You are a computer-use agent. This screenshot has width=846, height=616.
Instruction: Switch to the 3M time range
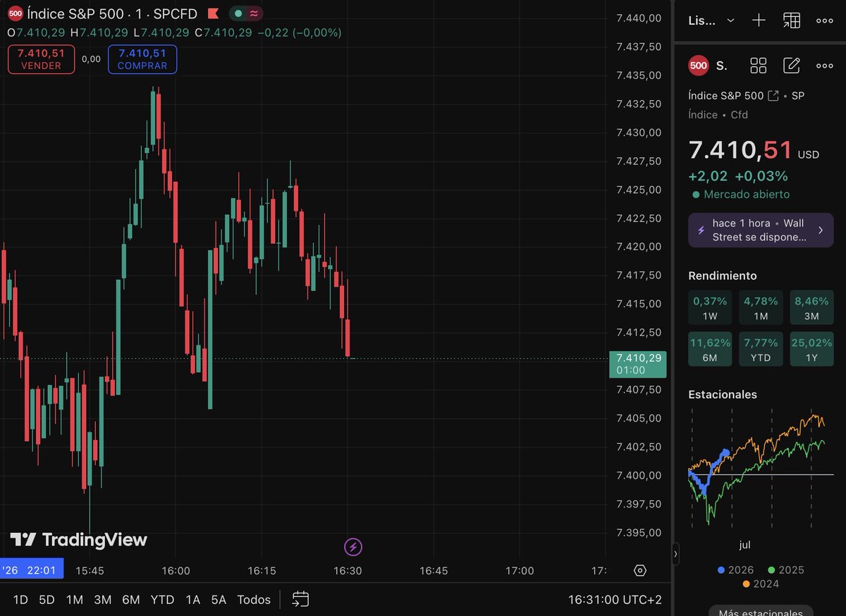tap(103, 600)
